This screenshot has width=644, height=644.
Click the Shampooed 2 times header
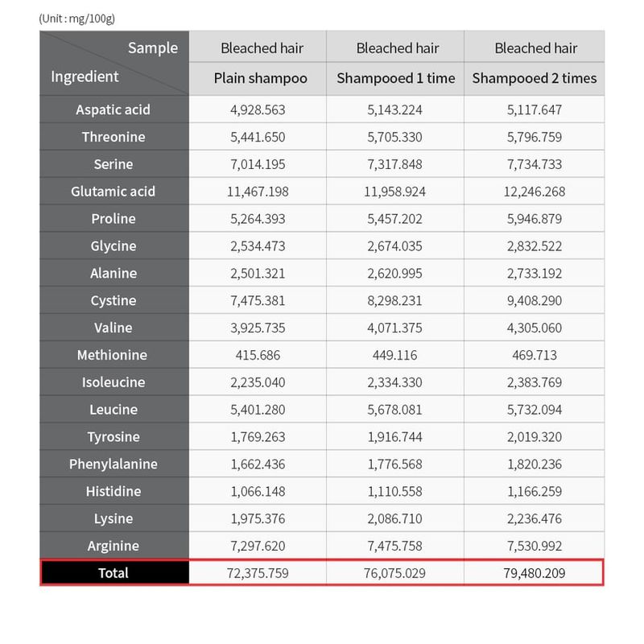pos(535,78)
